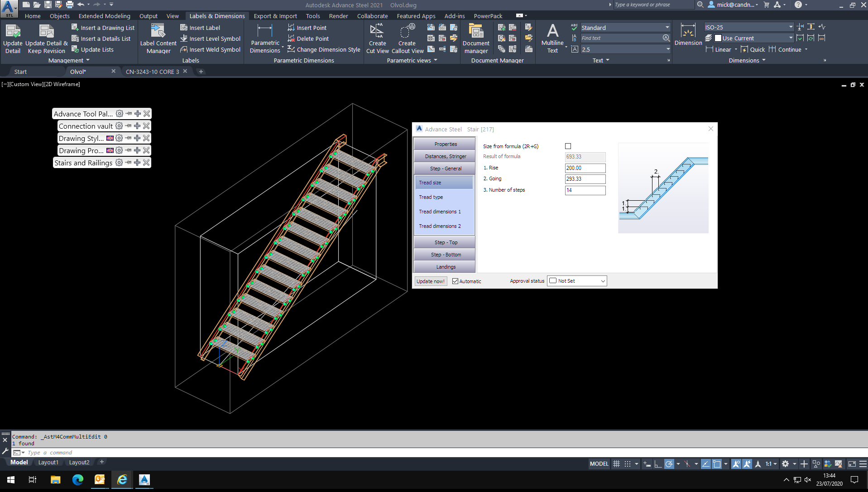868x492 pixels.
Task: Toggle annotation visibility in status bar
Action: point(736,463)
